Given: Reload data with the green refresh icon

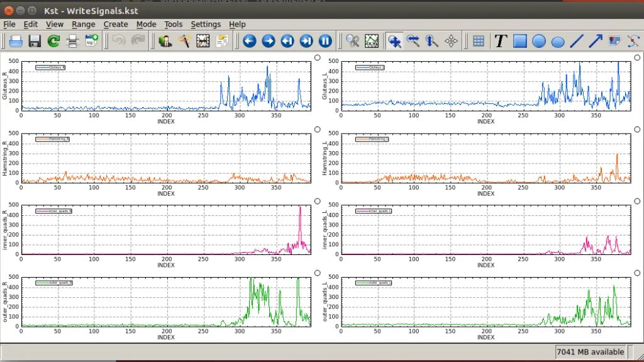Looking at the screenshot, I should point(53,41).
